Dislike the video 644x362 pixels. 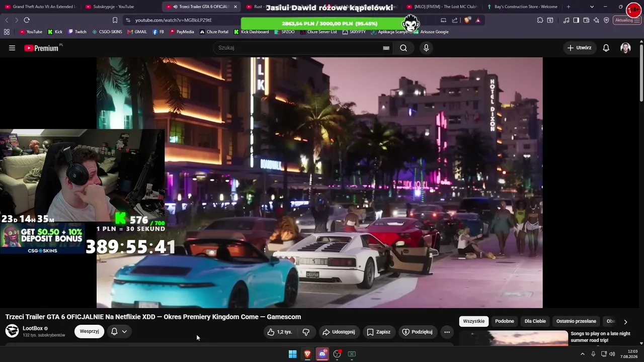[x=306, y=332]
